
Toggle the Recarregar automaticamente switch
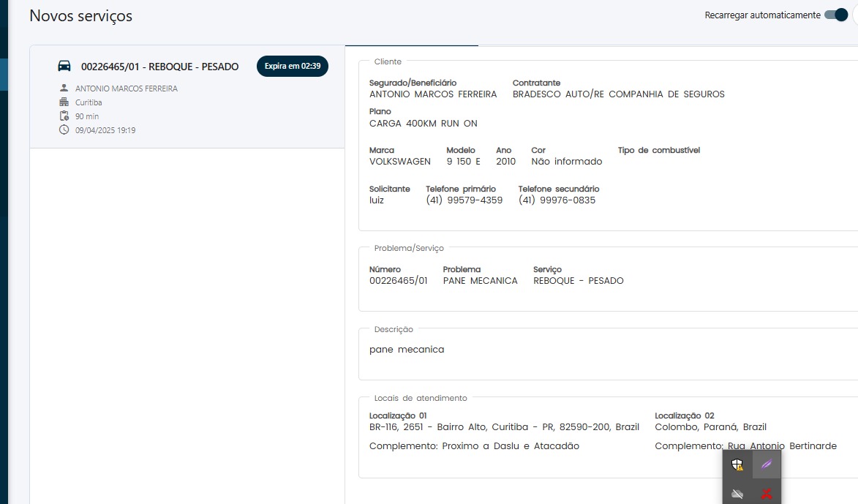[836, 15]
